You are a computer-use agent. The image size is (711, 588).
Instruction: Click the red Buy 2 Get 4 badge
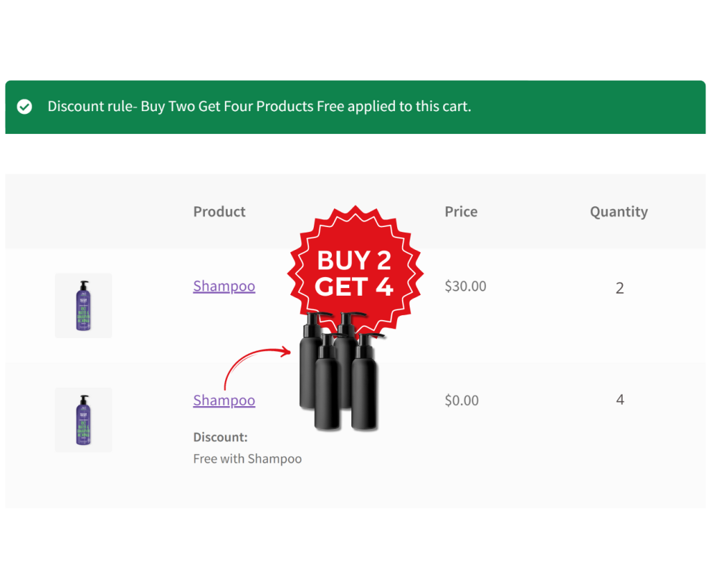(355, 271)
